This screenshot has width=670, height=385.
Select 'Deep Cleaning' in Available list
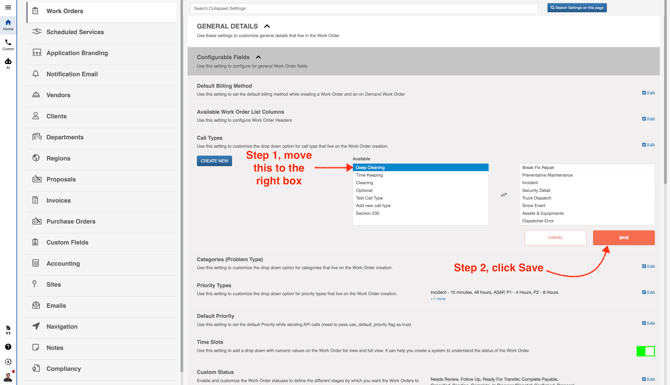click(420, 168)
